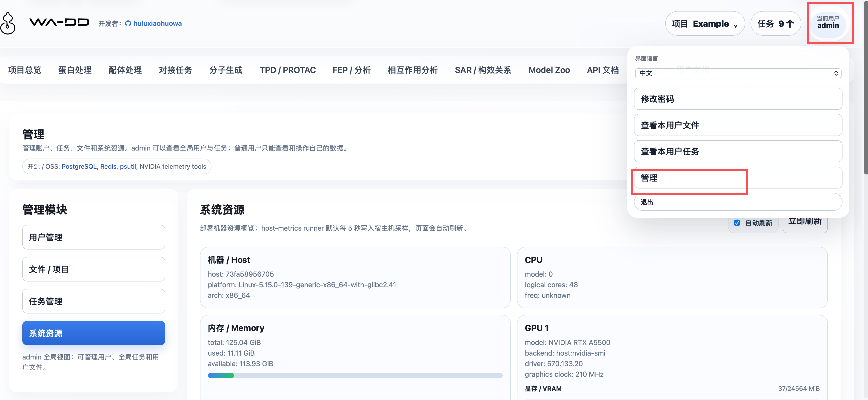Click the graphics clock: 210 MHz text
This screenshot has width=868, height=400.
(x=564, y=374)
